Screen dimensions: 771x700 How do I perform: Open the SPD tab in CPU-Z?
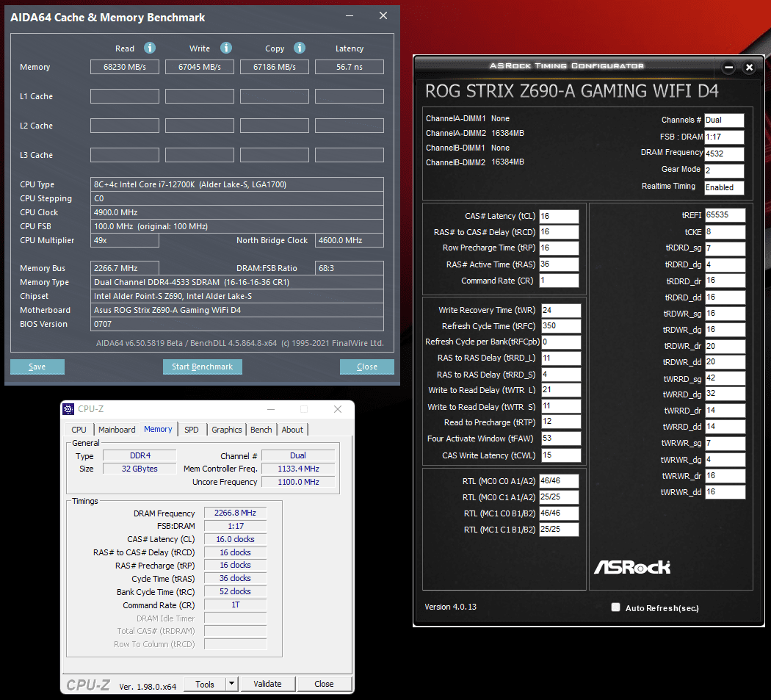point(191,430)
